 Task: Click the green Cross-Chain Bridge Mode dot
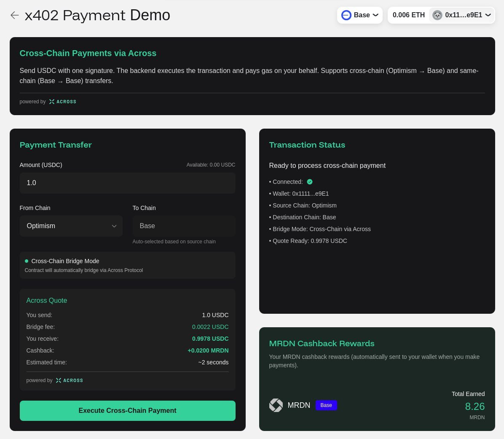(x=27, y=261)
